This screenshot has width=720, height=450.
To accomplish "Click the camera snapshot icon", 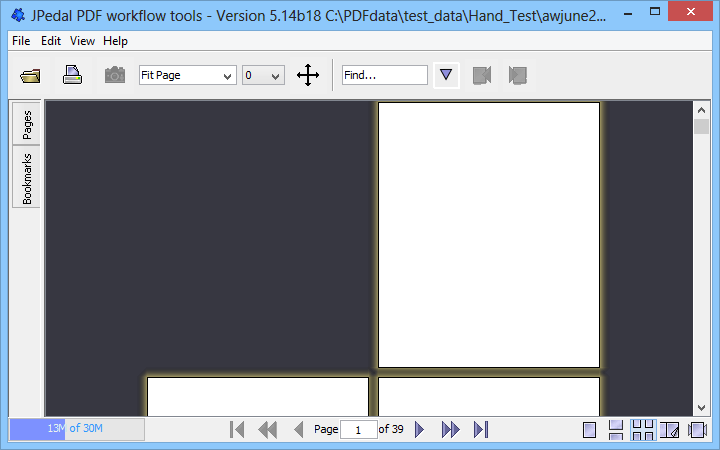I will pos(115,75).
